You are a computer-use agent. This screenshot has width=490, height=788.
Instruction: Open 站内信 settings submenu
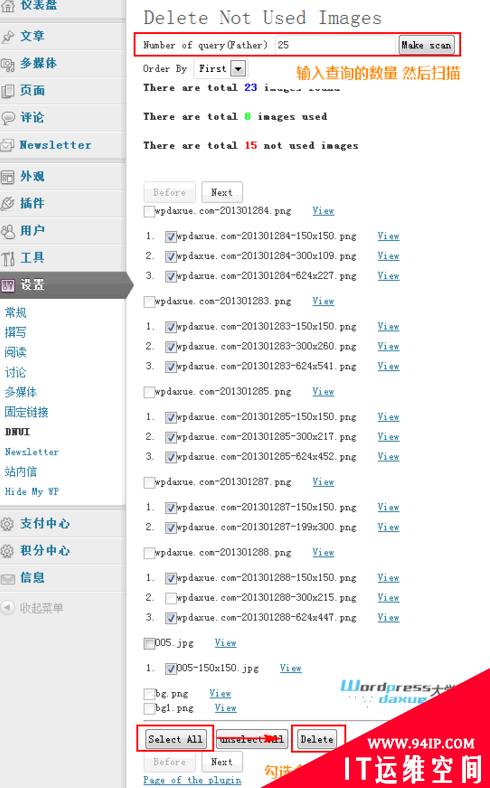(x=21, y=471)
